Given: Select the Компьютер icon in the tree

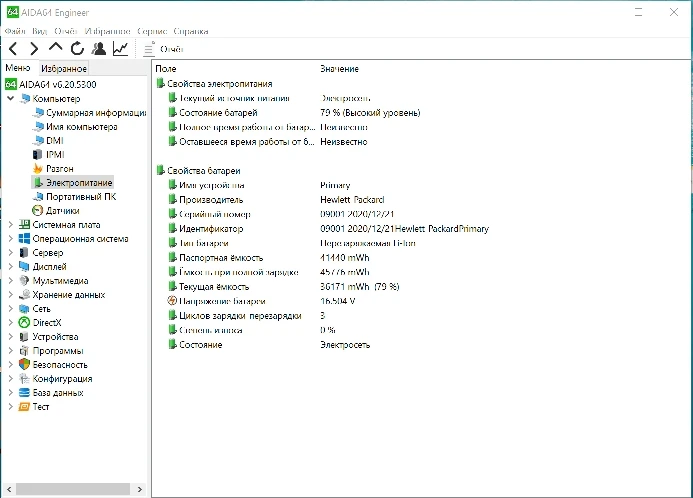Looking at the screenshot, I should 25,99.
